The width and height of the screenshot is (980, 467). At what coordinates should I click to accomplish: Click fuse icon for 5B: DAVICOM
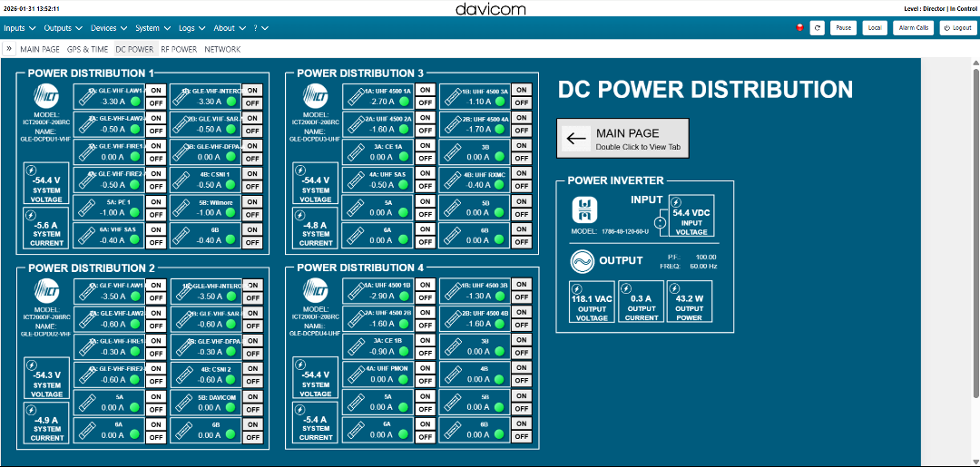[x=183, y=402]
